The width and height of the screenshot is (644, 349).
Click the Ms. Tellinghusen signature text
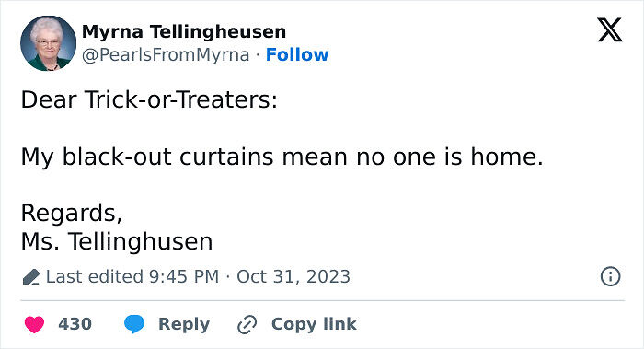click(117, 241)
